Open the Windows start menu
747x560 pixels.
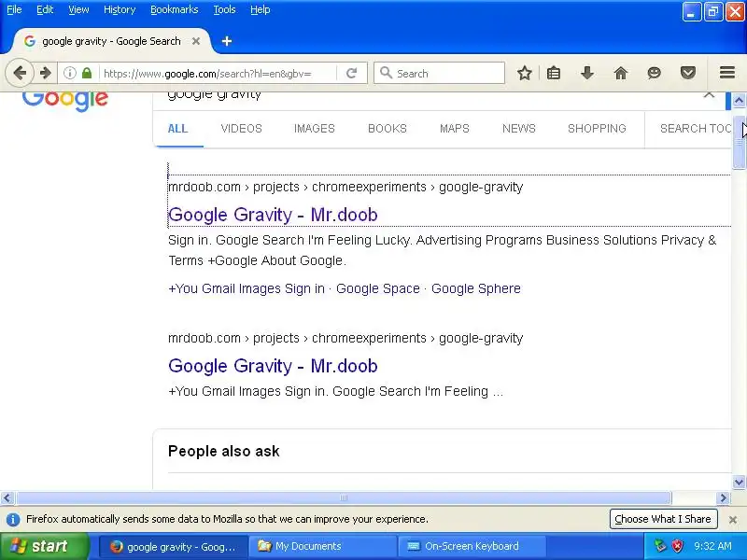tap(44, 546)
